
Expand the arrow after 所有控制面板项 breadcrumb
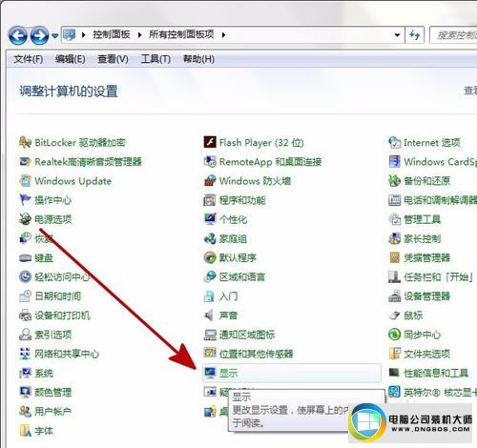(224, 34)
